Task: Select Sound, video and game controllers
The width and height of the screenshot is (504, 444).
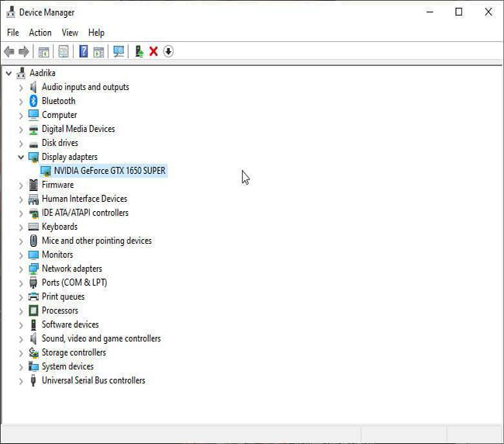Action: click(x=101, y=338)
